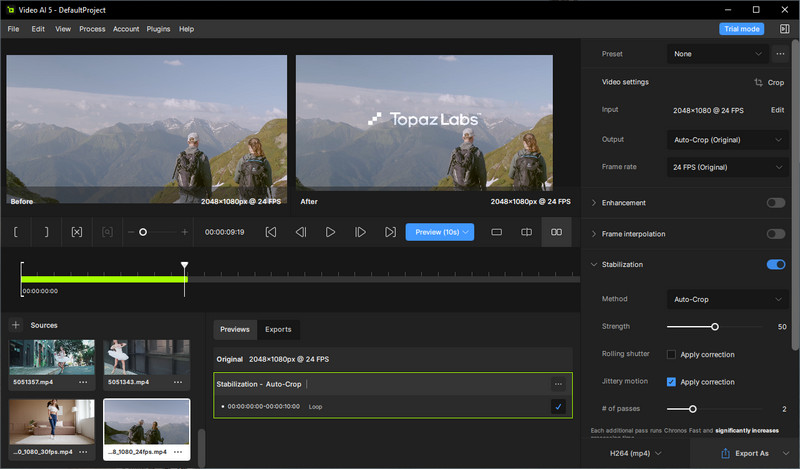
Task: Check Rolling shutter Apply correction
Action: pos(671,355)
